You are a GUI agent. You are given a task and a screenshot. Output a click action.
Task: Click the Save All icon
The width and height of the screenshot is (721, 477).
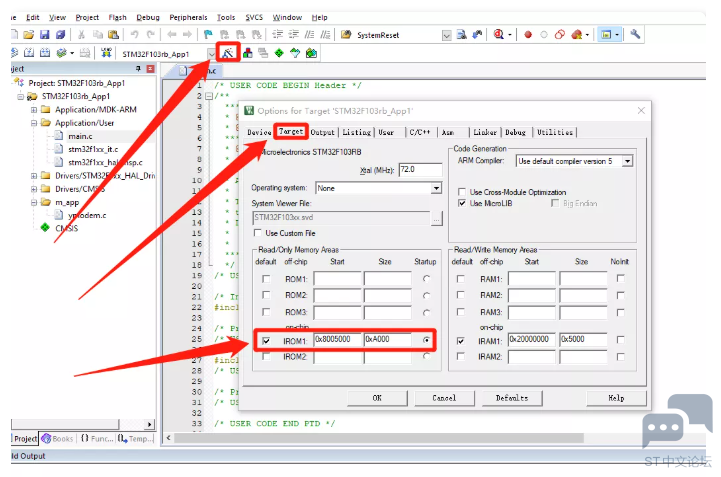coord(60,34)
